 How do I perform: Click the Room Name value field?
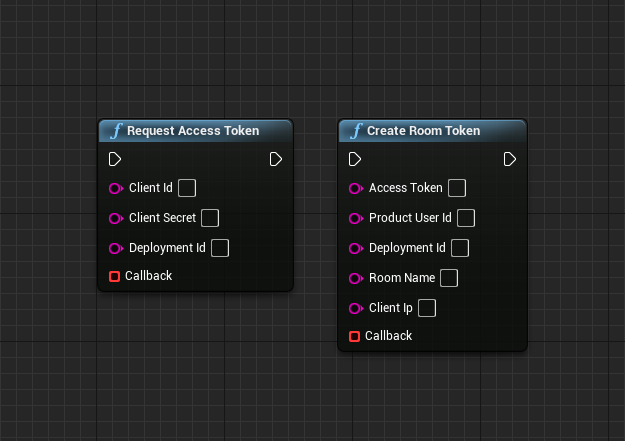coord(449,278)
